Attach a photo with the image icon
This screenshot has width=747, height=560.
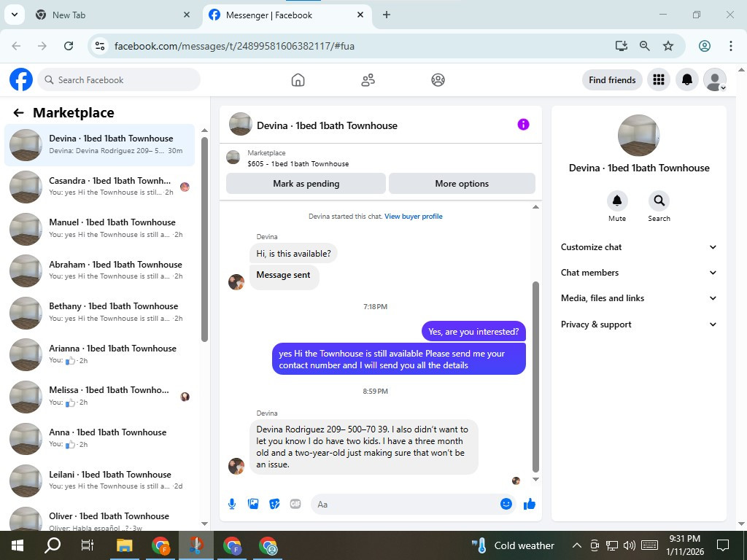point(253,504)
